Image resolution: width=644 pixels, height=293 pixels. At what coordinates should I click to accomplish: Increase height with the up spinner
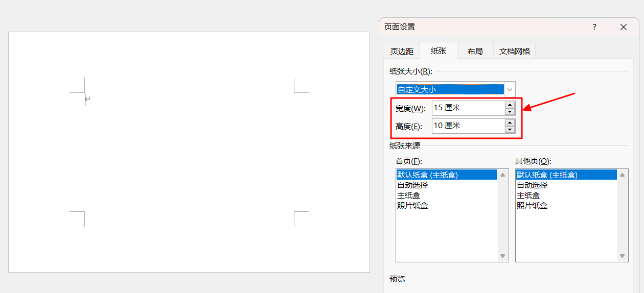pyautogui.click(x=510, y=123)
